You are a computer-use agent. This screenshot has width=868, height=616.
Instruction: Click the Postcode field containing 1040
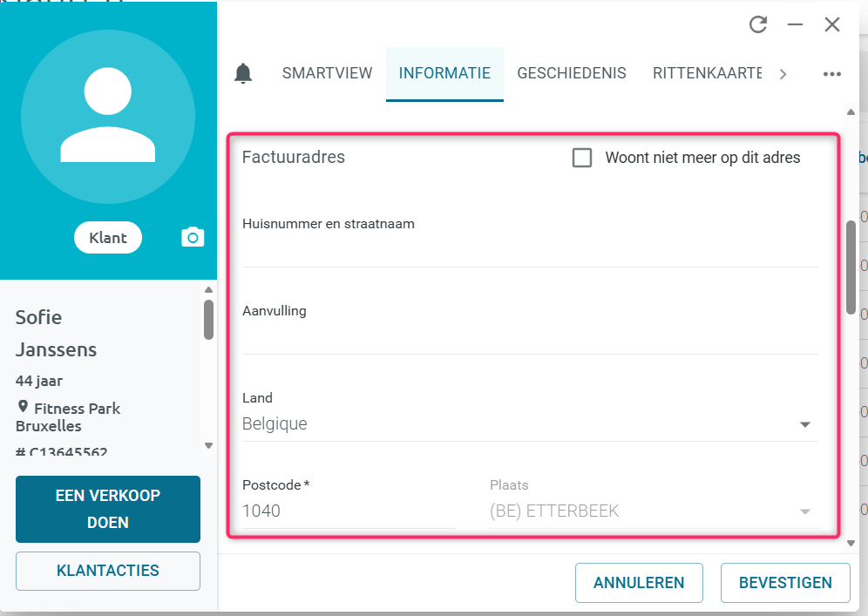pyautogui.click(x=349, y=511)
